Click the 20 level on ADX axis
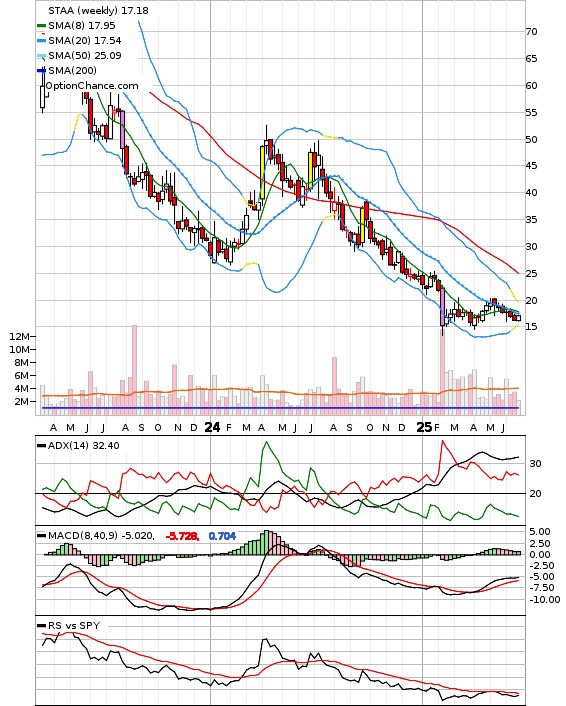 coord(535,493)
